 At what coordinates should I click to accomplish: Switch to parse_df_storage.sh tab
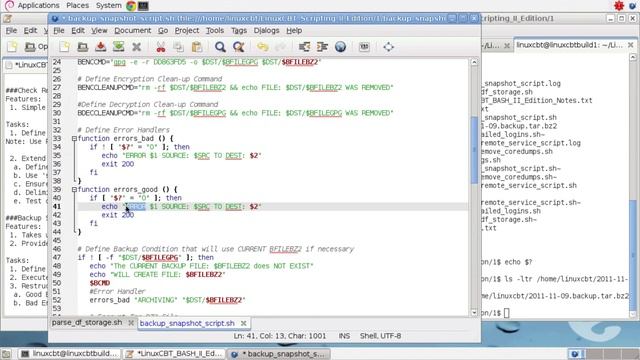(x=87, y=322)
